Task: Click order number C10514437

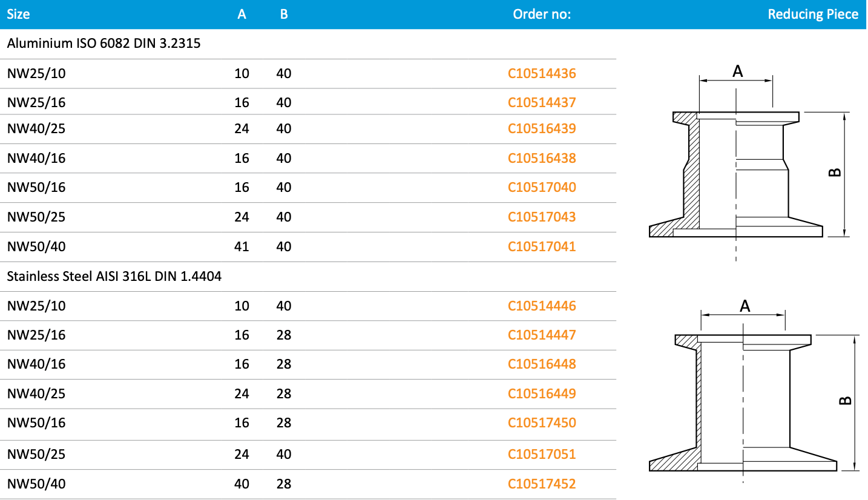Action: pos(542,103)
